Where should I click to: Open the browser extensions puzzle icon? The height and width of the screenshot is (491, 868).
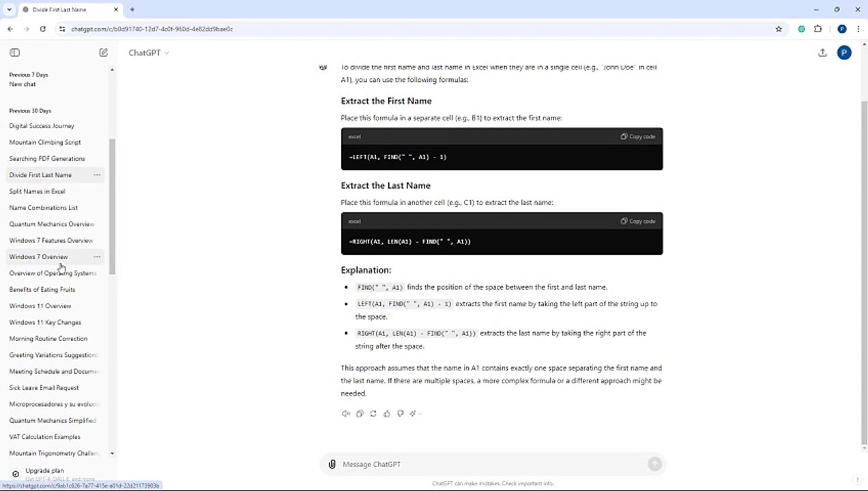[x=818, y=29]
